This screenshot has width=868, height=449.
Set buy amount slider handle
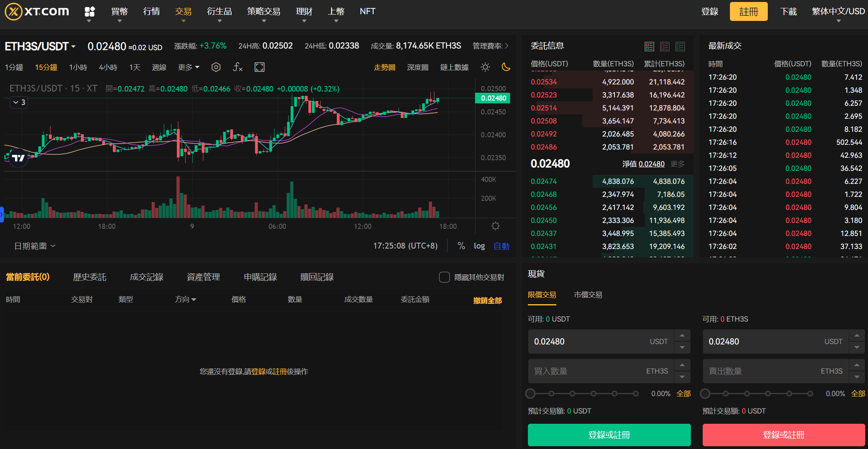coord(530,393)
